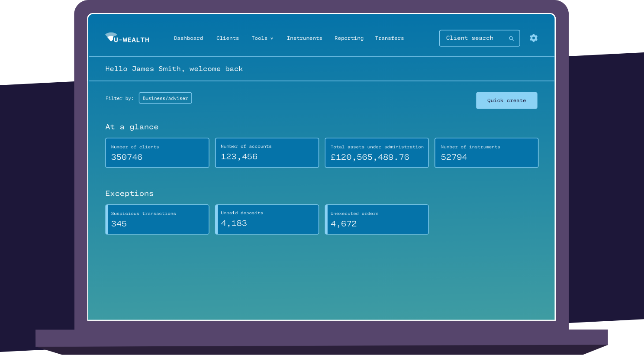Screen dimensions: 644x355
Task: Open the Unexecuted orders exception card
Action: [377, 219]
